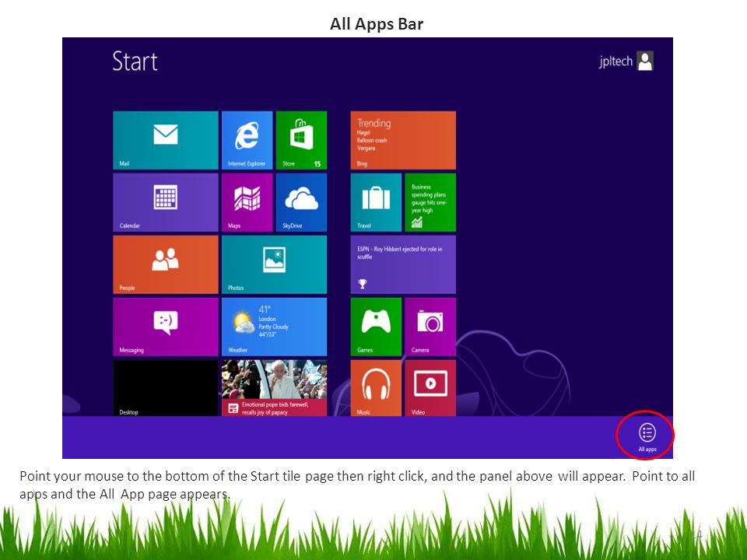Click the user avatar picture
This screenshot has height=560, width=747.
[645, 61]
